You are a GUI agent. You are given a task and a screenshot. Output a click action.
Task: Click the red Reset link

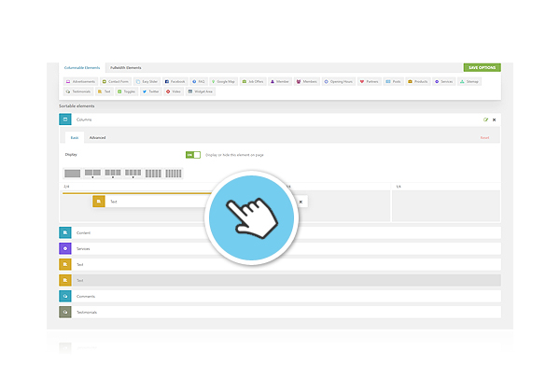tap(484, 138)
